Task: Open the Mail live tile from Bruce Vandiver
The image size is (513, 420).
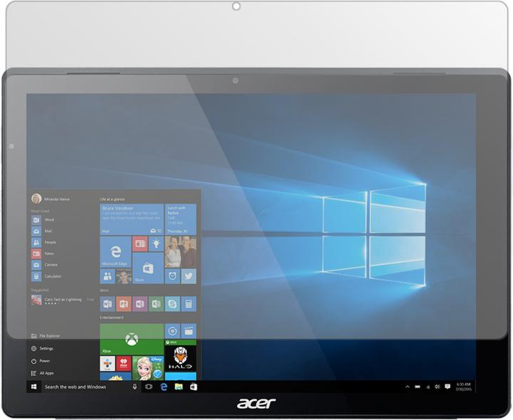Action: (132, 219)
